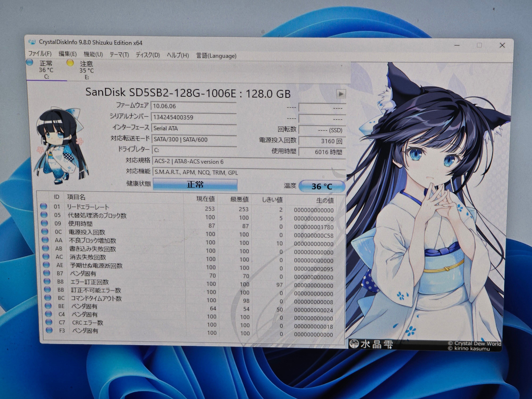Click the serial number field
Viewport: 532px width, 399px height.
194,117
